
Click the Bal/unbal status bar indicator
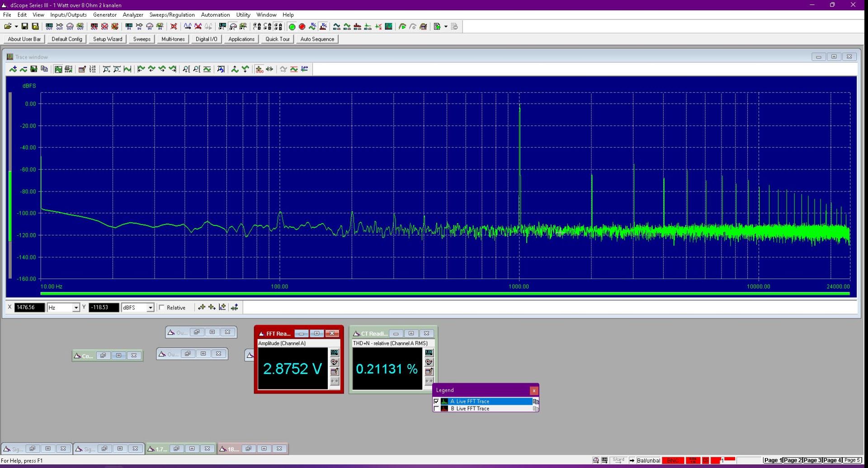[648, 460]
